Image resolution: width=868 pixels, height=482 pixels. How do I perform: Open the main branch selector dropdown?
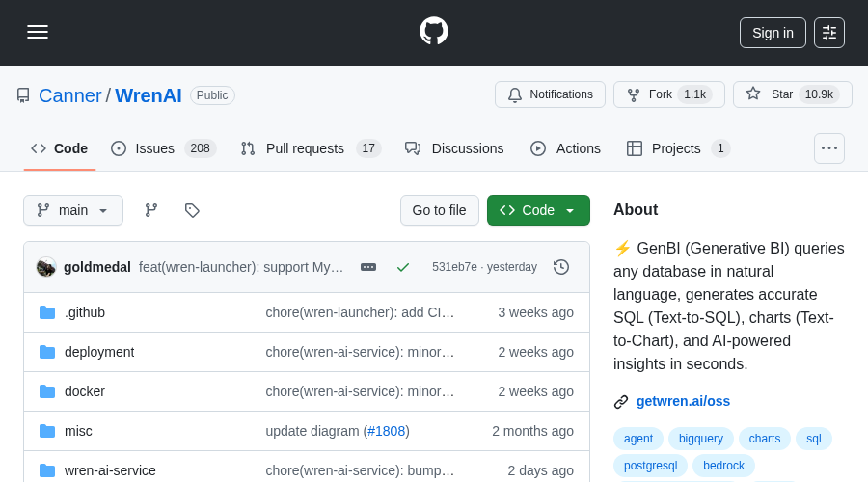pyautogui.click(x=73, y=210)
